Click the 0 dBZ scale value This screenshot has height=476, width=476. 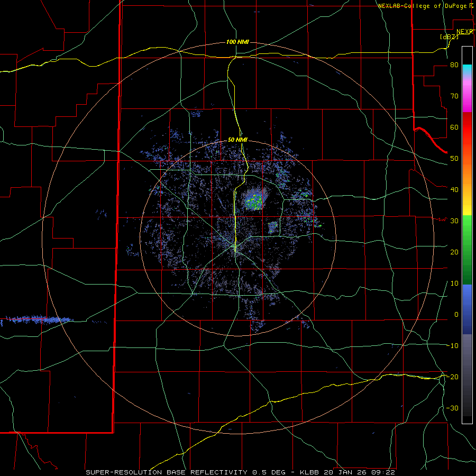pyautogui.click(x=456, y=315)
